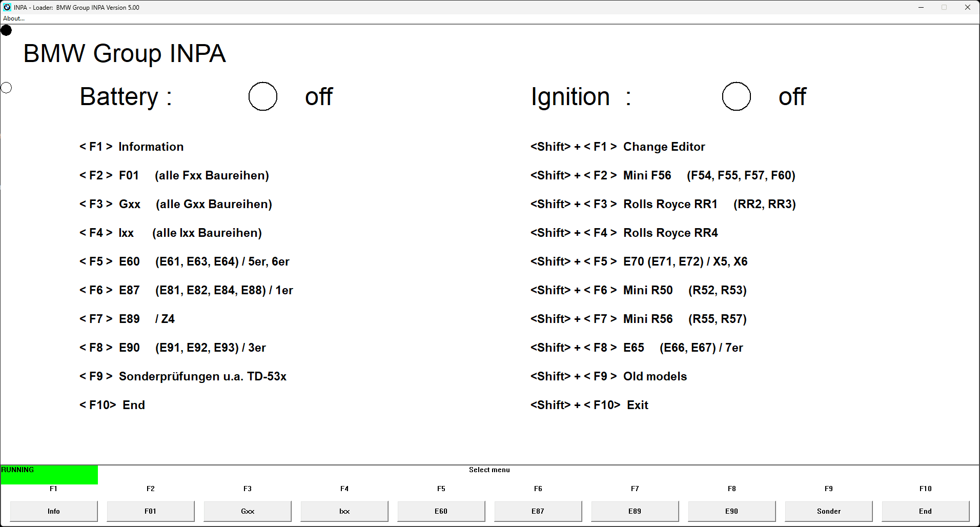Click the 'Ignition :' label

(581, 97)
